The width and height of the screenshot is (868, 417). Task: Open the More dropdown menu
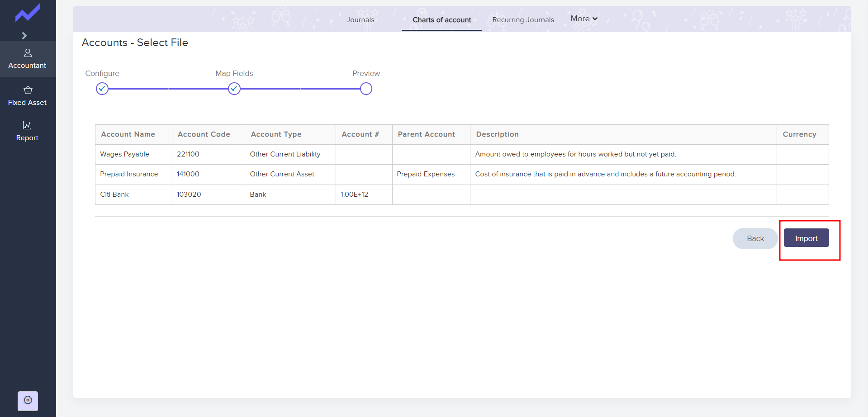click(x=584, y=19)
